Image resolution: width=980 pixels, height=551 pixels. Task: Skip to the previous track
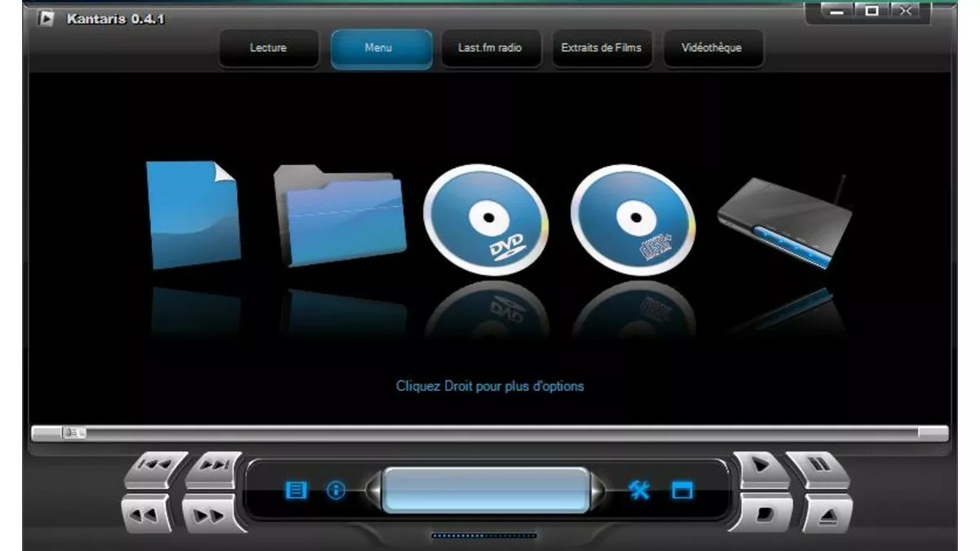(154, 468)
